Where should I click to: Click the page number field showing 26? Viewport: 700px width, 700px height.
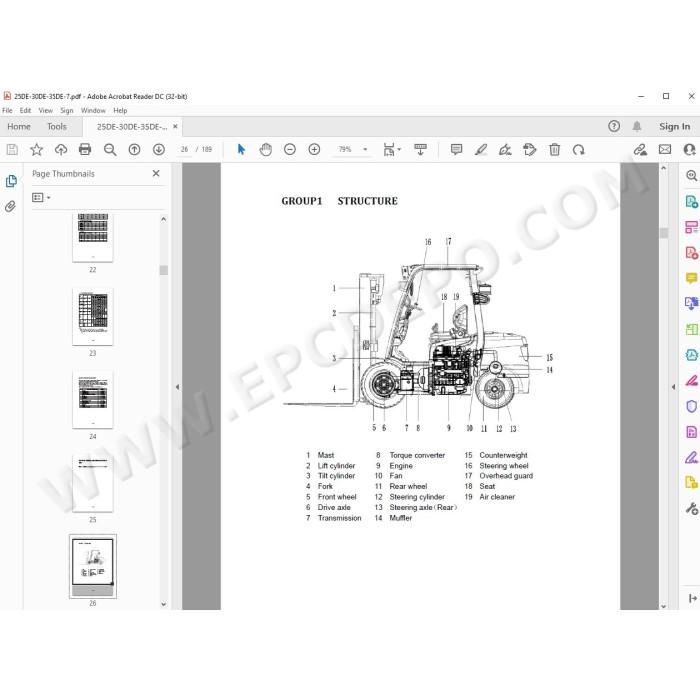[x=184, y=150]
